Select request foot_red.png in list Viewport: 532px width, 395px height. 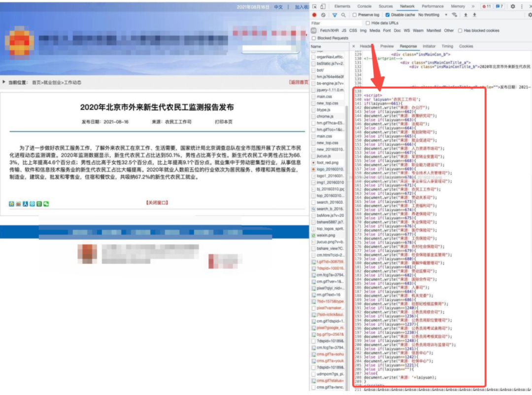coord(328,162)
